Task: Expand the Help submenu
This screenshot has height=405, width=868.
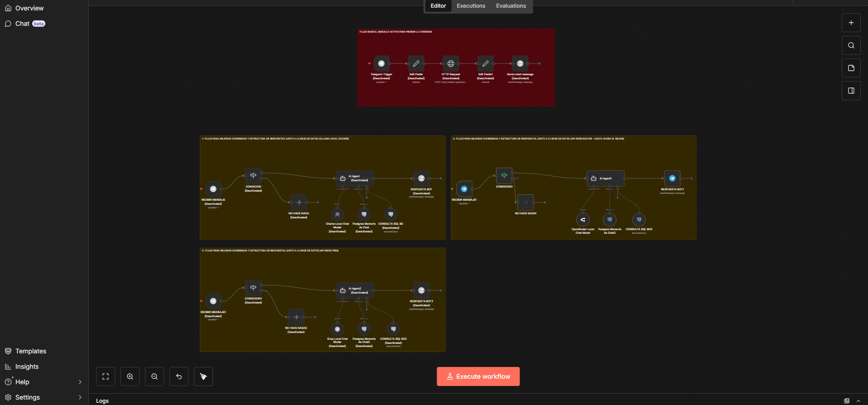Action: click(x=80, y=382)
